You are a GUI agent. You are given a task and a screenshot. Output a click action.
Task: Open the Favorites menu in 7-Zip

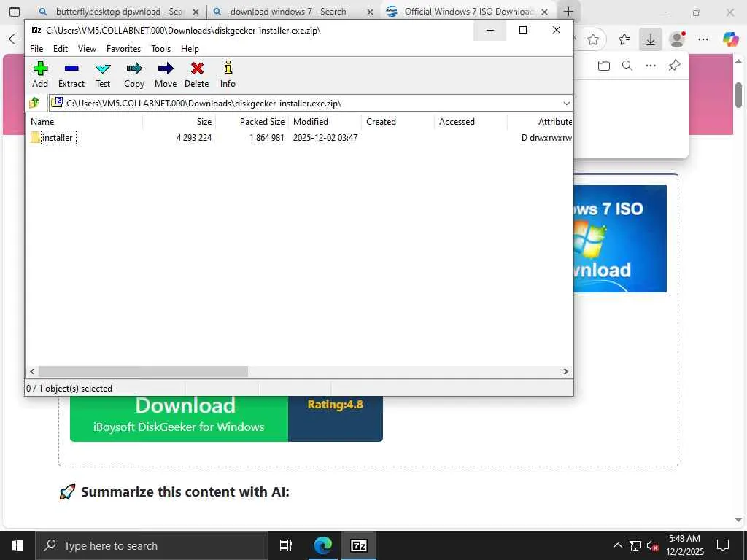pyautogui.click(x=123, y=49)
